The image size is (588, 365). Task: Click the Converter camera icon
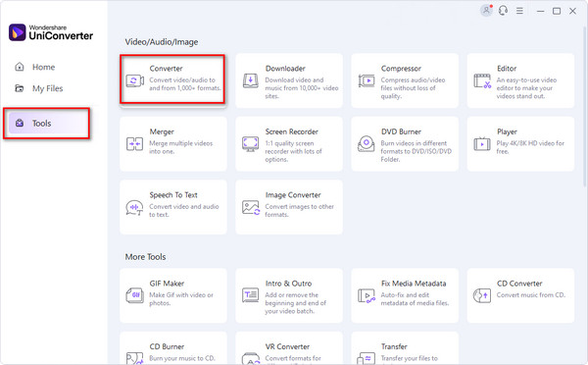(x=134, y=80)
